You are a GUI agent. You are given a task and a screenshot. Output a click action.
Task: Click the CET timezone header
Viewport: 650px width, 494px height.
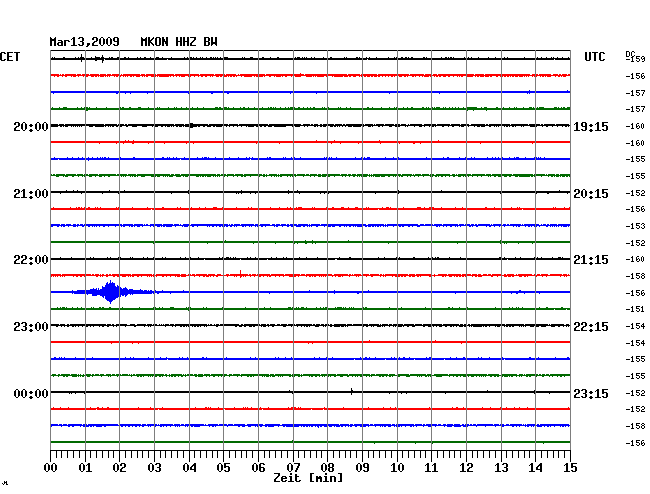pos(10,57)
